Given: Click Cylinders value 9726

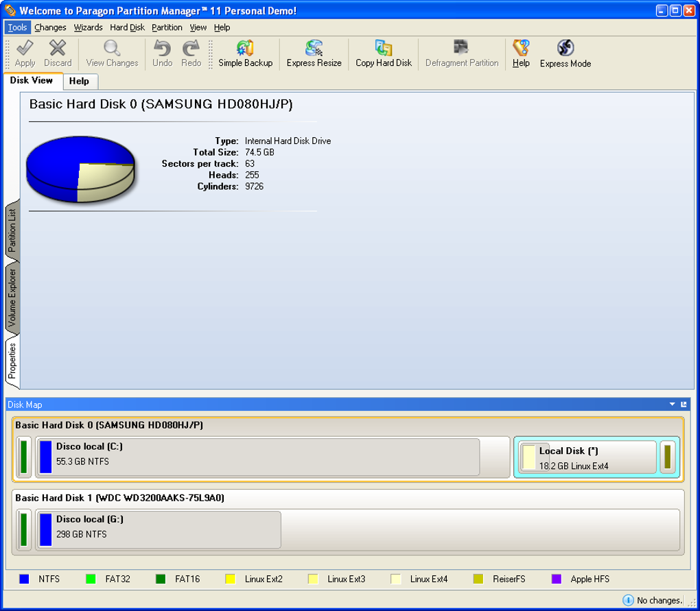Looking at the screenshot, I should (254, 187).
